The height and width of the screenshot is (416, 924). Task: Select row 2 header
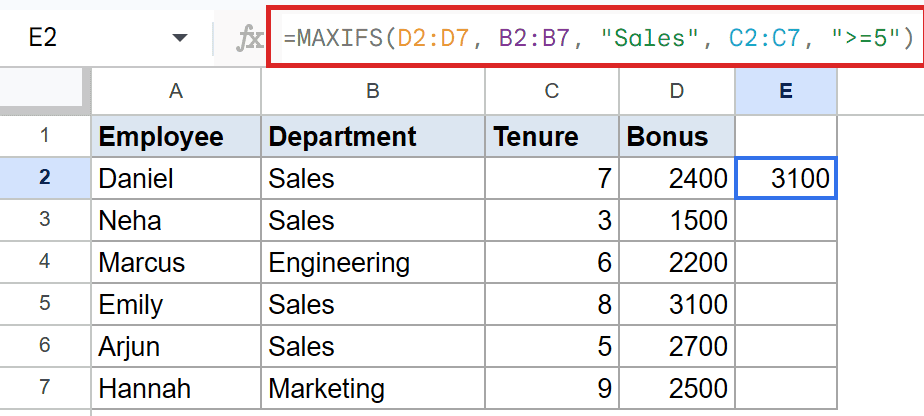point(45,178)
